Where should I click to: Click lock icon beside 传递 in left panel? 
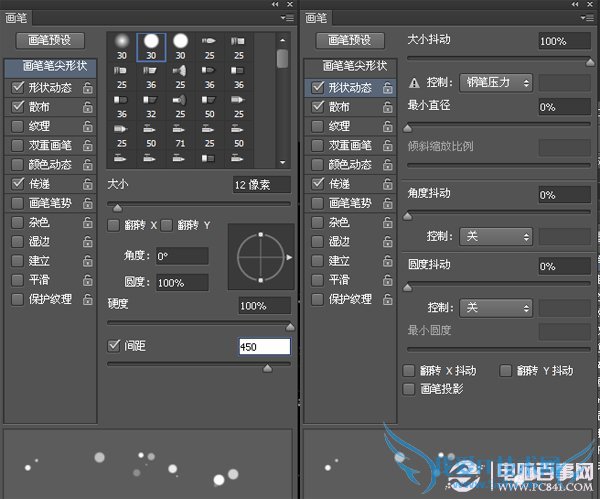88,184
